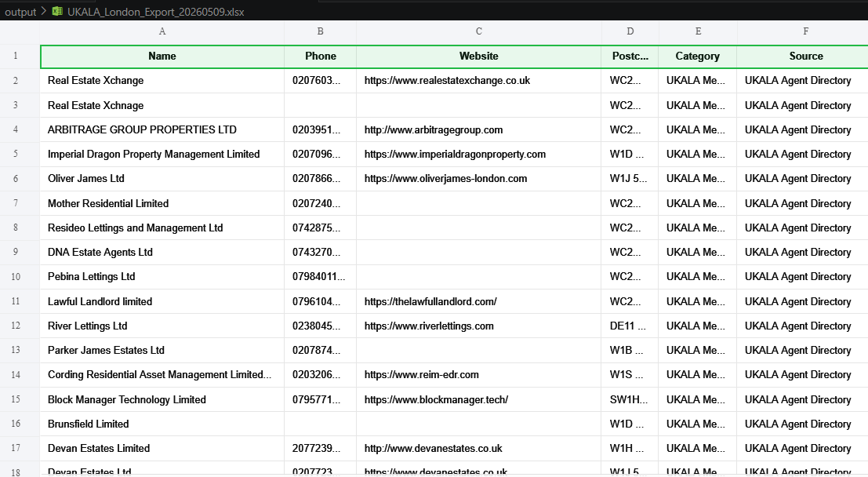
Task: Select Brunsfield Limited cell
Action: click(x=162, y=424)
